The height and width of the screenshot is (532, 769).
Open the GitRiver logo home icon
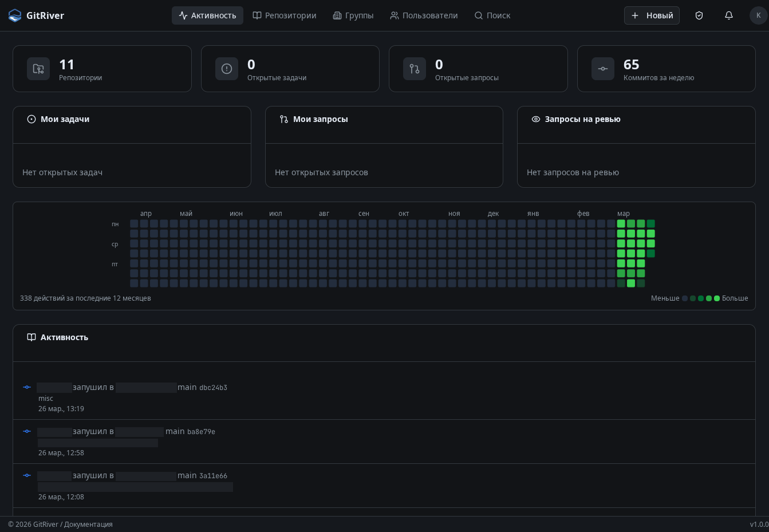click(14, 15)
